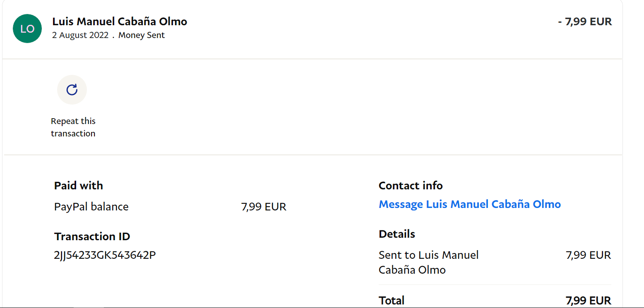
Task: Click the Total label
Action: (x=392, y=301)
